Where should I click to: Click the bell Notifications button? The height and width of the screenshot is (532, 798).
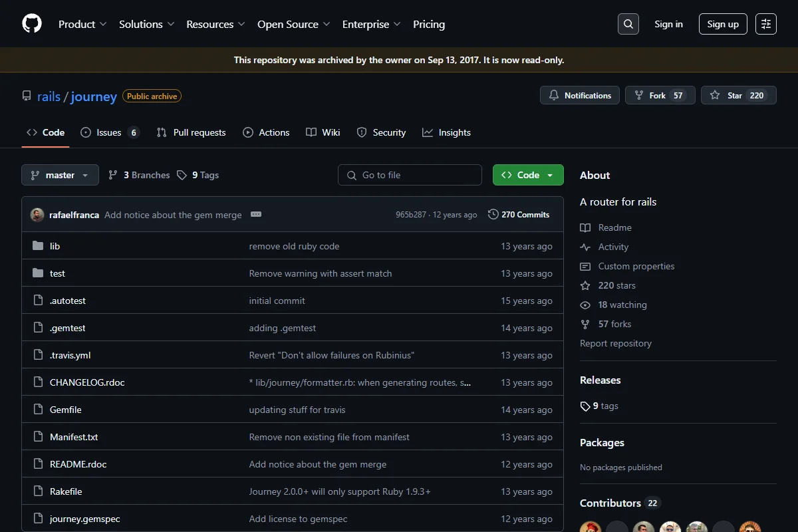580,96
